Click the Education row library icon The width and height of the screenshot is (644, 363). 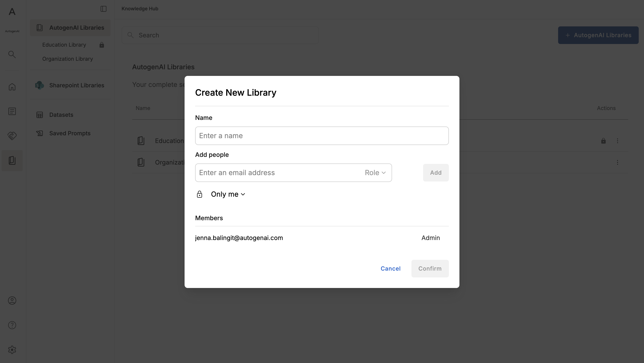click(x=141, y=141)
